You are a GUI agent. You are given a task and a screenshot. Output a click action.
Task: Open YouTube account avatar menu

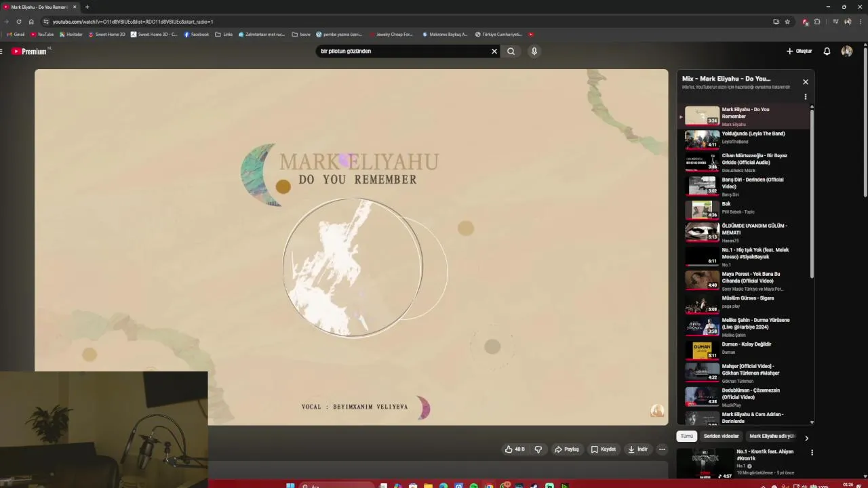click(847, 51)
